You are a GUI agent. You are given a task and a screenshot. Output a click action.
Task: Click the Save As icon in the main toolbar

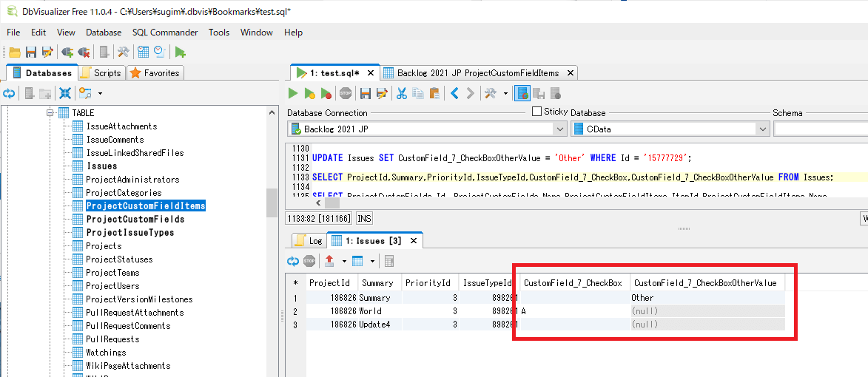(47, 52)
